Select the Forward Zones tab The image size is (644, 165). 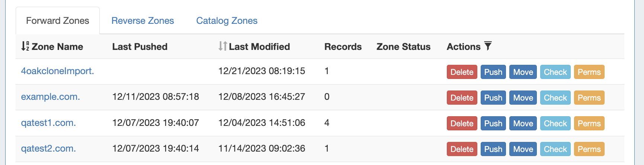[58, 20]
